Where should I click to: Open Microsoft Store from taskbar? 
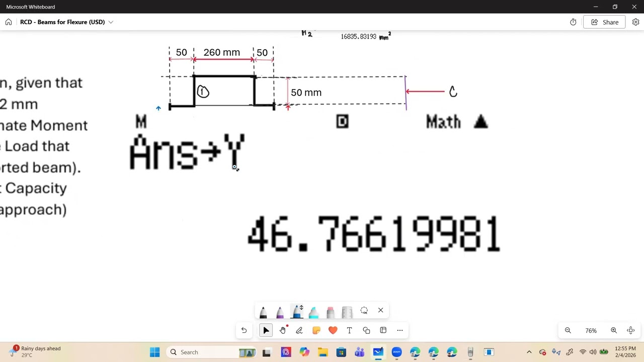click(x=341, y=352)
